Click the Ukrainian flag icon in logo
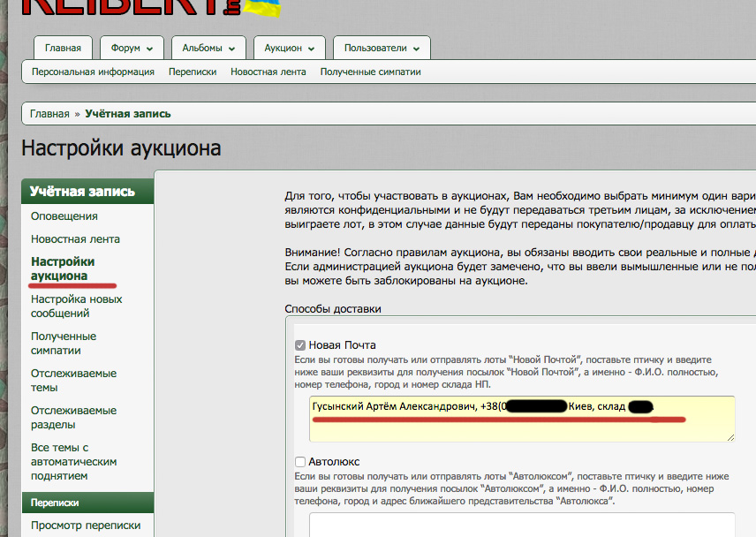 point(261,8)
